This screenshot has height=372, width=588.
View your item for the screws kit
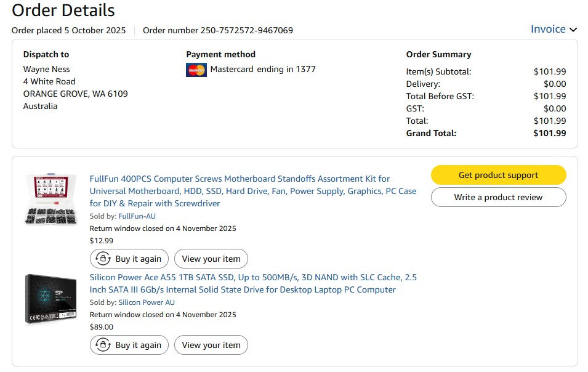tap(211, 259)
